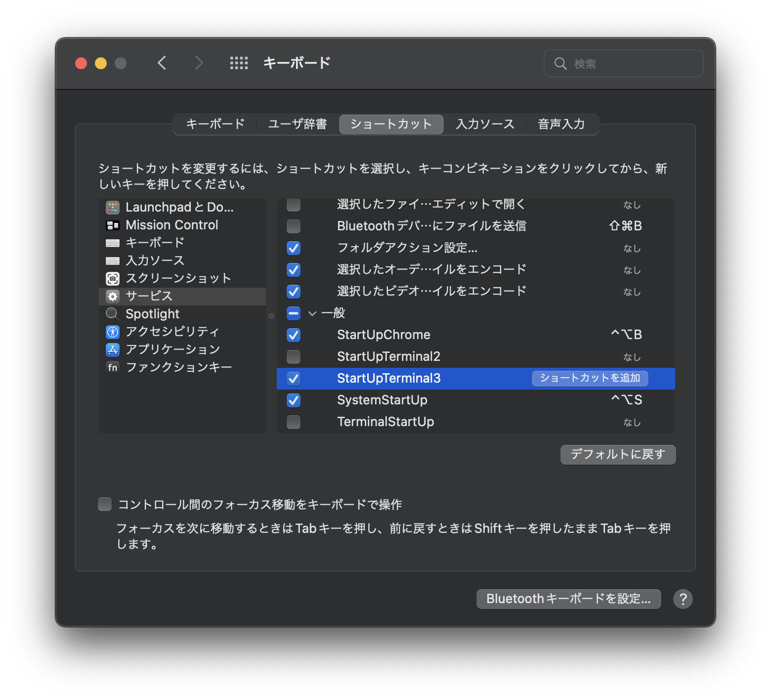Select the アクセシビリティ category icon
Screen dimensions: 771x700
tap(113, 332)
